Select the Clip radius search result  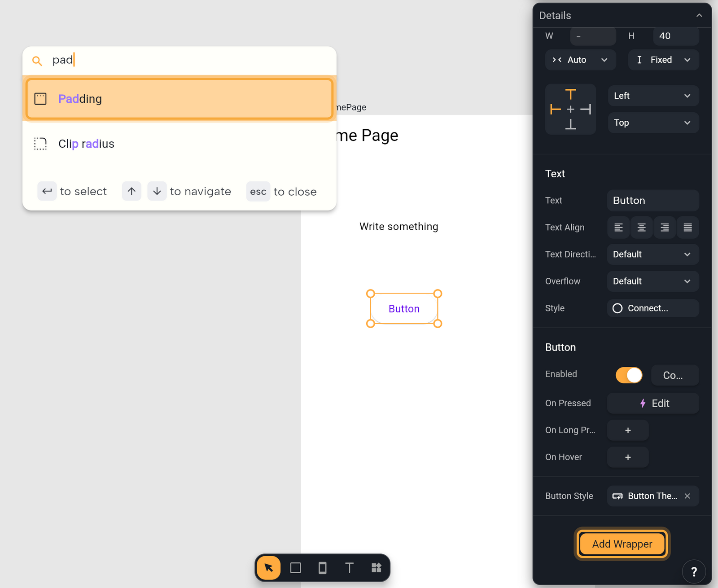(179, 144)
